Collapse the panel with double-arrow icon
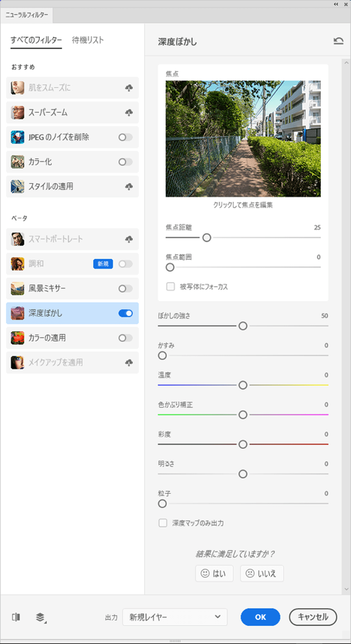Screen dimensions: 351x644 point(336,4)
